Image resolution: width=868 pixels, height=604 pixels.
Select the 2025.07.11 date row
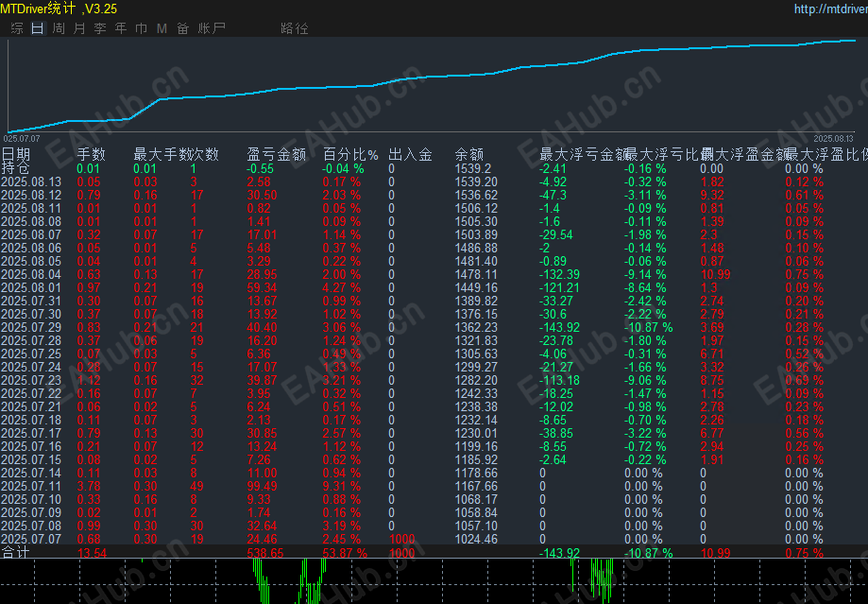tap(31, 487)
